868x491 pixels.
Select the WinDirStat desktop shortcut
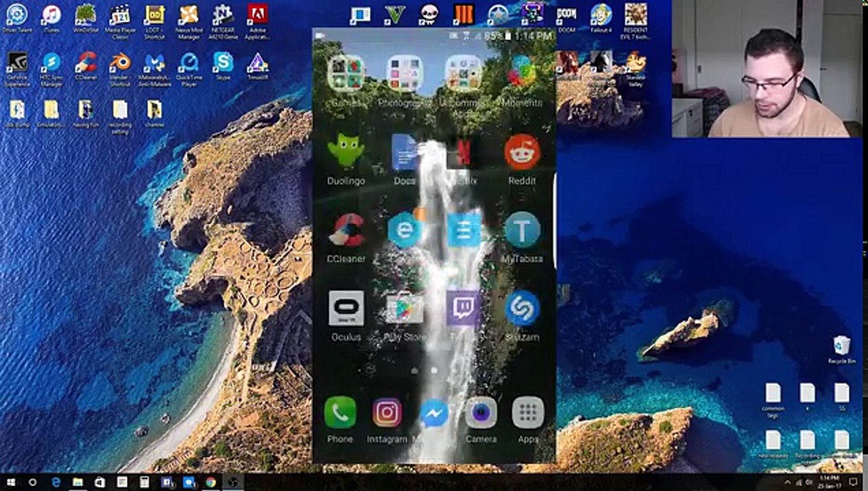click(86, 18)
